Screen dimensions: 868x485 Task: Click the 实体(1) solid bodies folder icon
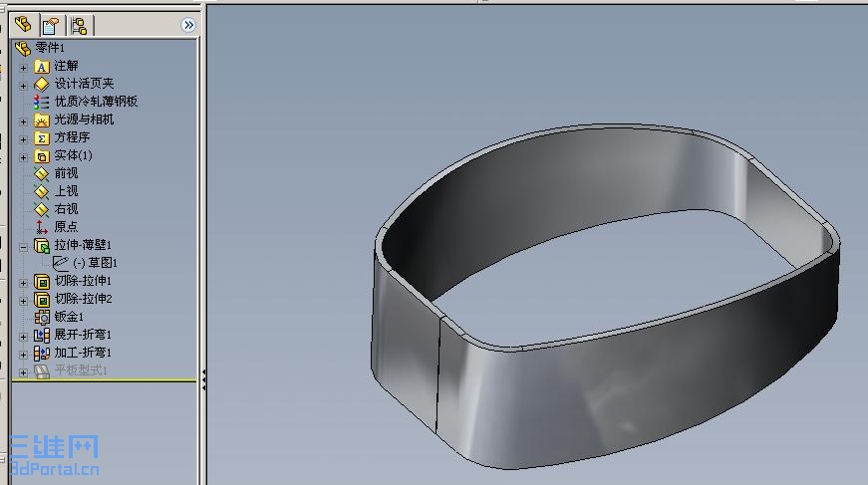click(x=42, y=156)
